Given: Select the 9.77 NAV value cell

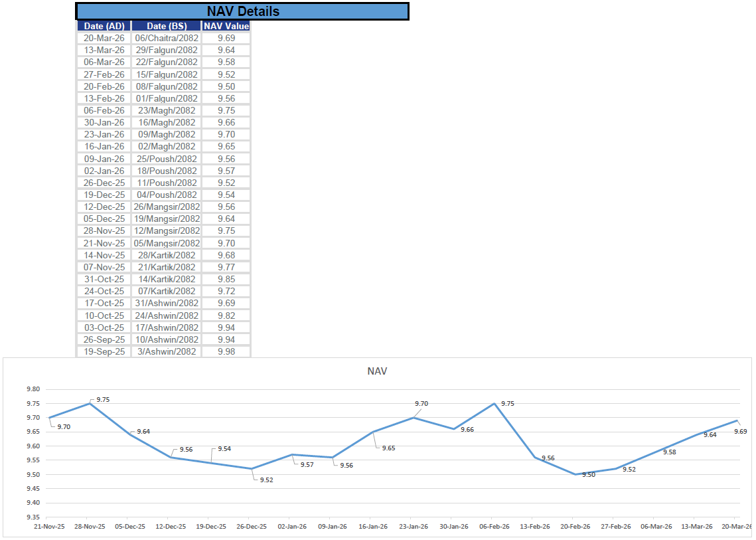Looking at the screenshot, I should point(226,267).
